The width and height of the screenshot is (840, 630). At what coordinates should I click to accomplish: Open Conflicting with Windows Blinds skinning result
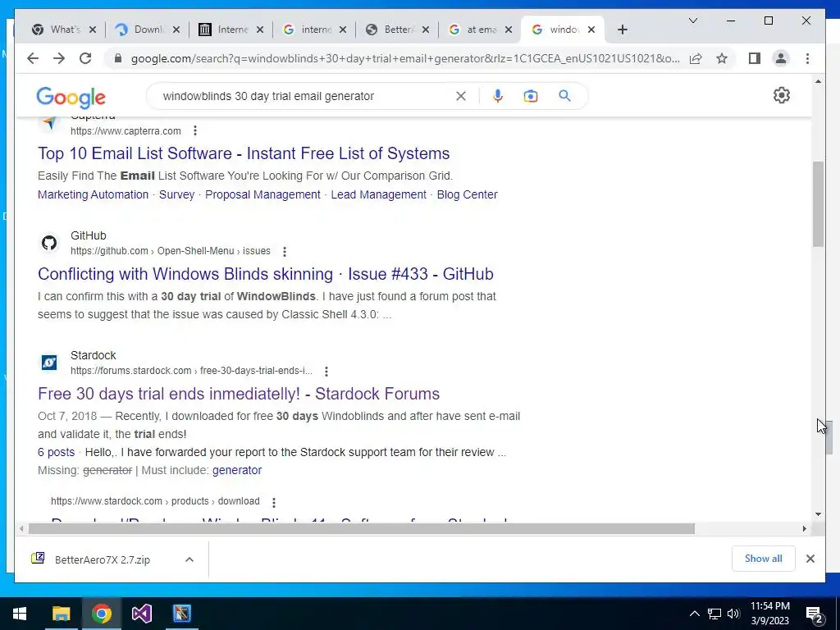click(x=266, y=274)
